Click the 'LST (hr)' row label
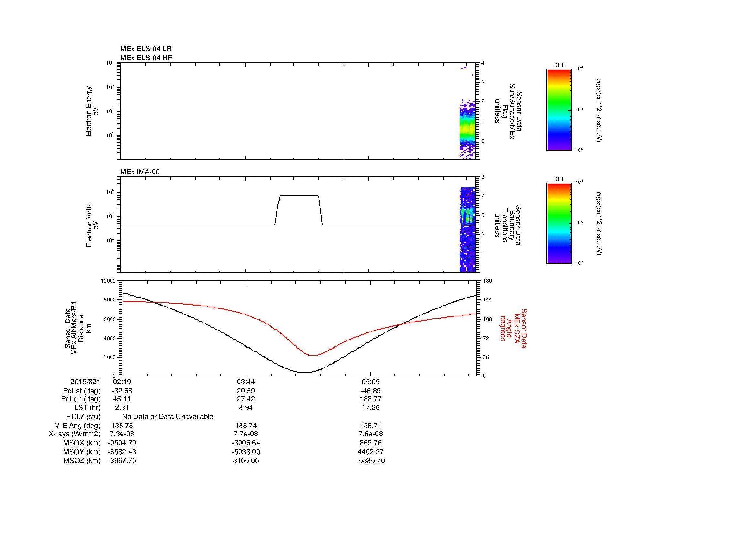 pyautogui.click(x=87, y=408)
